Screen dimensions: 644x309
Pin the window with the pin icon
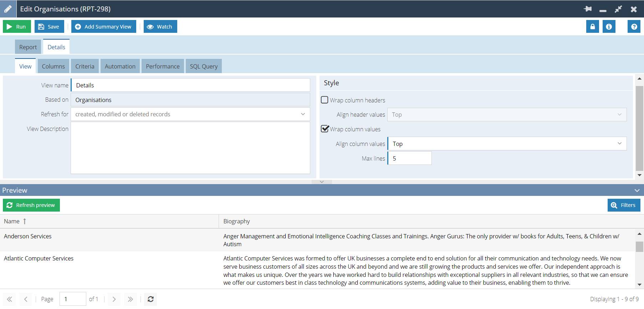(588, 9)
